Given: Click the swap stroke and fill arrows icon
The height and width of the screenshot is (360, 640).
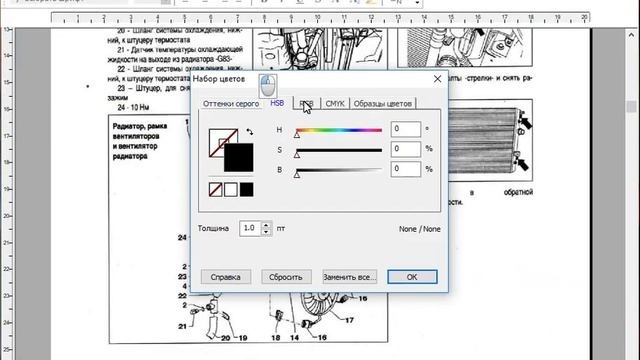Looking at the screenshot, I should tap(249, 132).
